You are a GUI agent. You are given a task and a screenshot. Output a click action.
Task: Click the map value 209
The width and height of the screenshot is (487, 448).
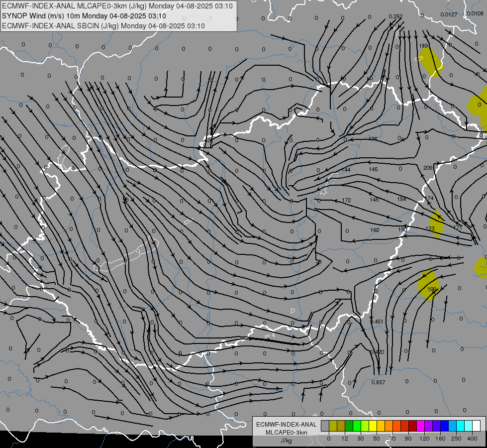coord(428,168)
